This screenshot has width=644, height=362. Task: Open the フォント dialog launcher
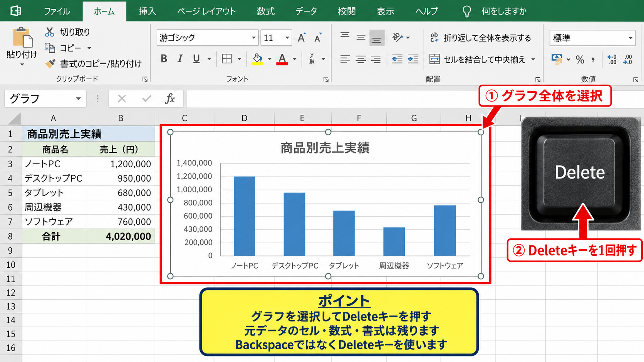(x=326, y=79)
